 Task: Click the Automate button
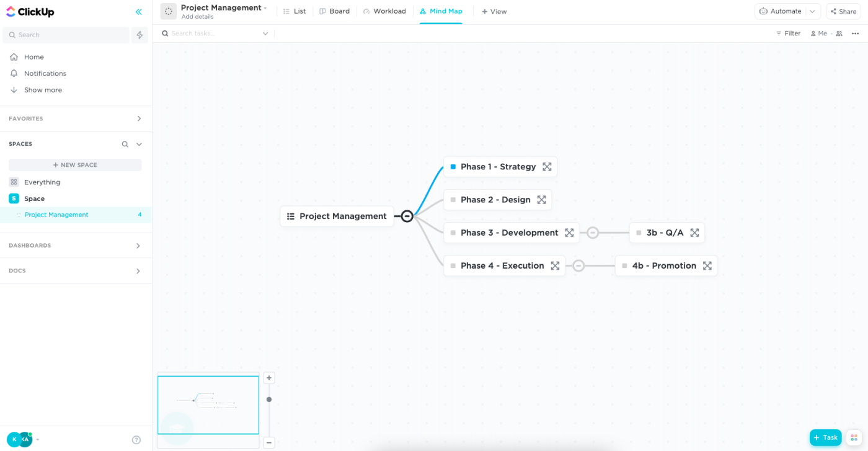click(x=781, y=11)
